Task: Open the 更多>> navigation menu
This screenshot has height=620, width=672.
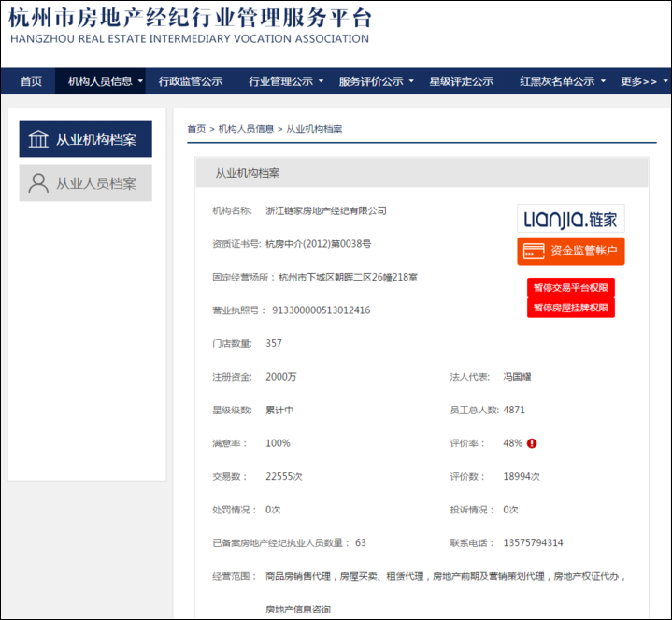Action: click(644, 81)
